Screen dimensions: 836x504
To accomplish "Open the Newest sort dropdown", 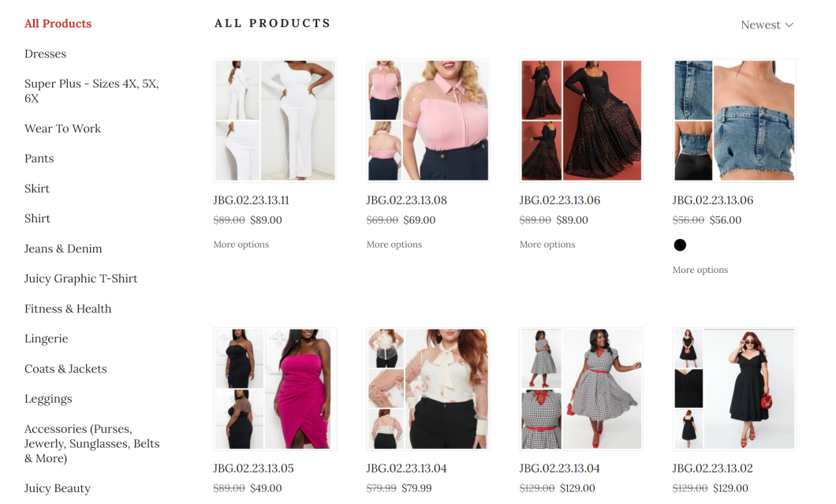I will (x=767, y=25).
